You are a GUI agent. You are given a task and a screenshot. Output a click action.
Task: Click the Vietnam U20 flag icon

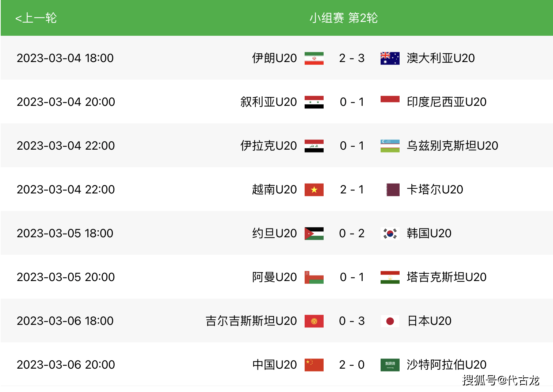tap(314, 190)
